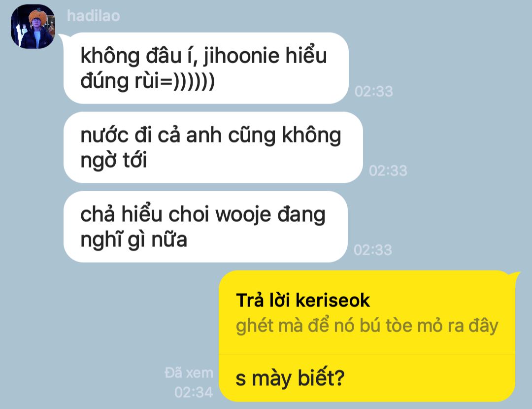Open the quoted reply "Trả lời keriseok"
Viewport: 532px width, 409px height.
[302, 301]
